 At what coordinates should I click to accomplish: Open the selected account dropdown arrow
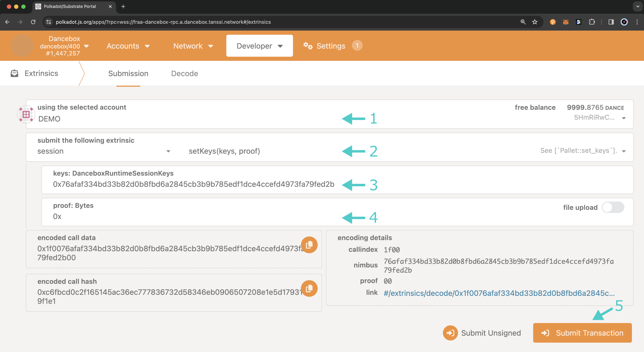coord(624,118)
